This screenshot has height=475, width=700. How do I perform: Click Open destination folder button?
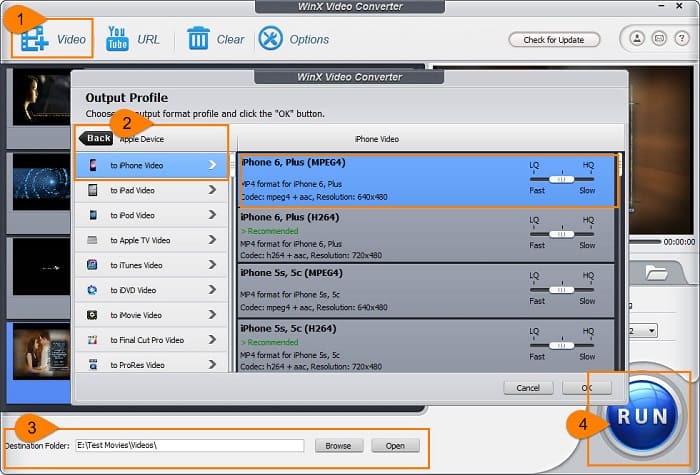coord(395,446)
